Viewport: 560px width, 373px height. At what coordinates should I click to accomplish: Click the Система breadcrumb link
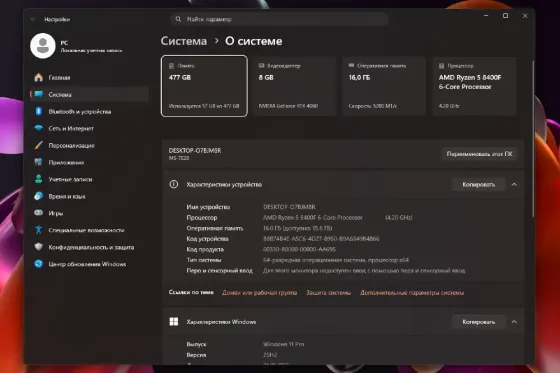184,41
